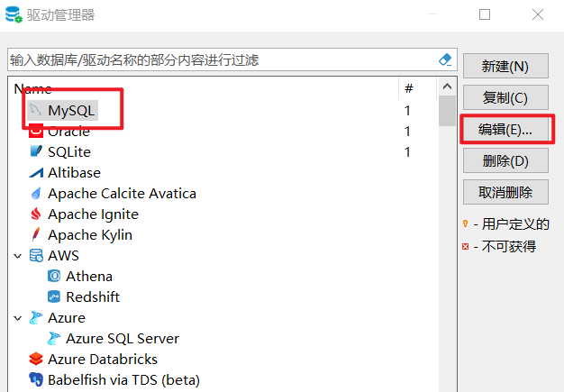This screenshot has height=392, width=564.
Task: Click the driver list scrollbar thumb
Action: [x=447, y=111]
